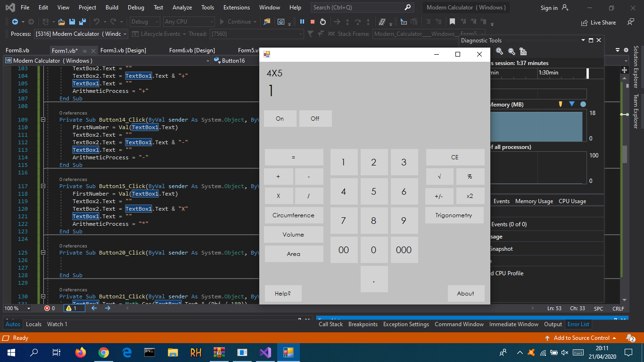Click the Save All icon
Viewport: 644px width, 362px height.
[x=82, y=22]
